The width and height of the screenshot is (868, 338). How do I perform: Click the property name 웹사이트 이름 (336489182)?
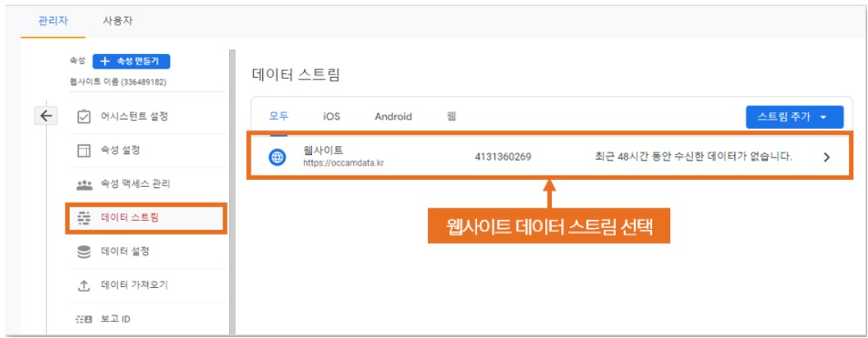click(118, 82)
